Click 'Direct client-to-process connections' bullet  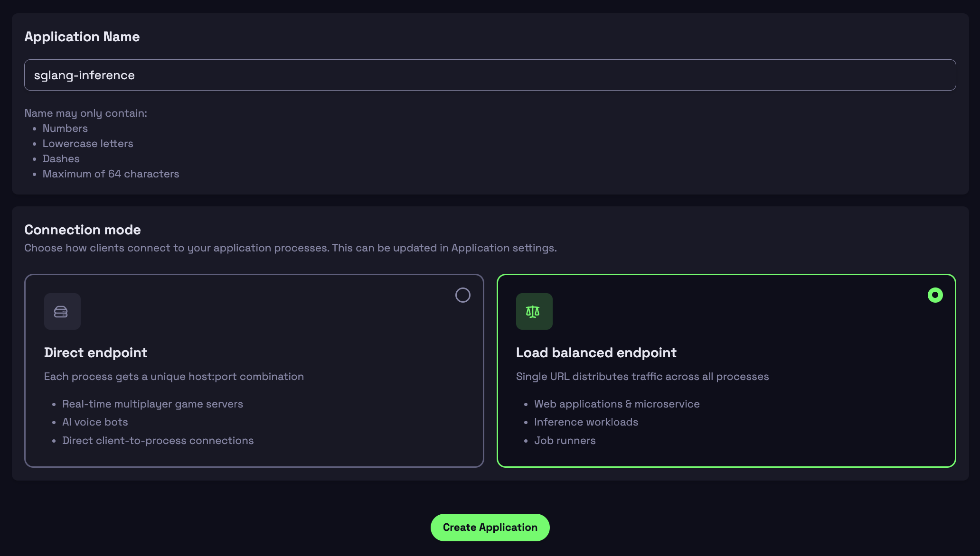(158, 440)
